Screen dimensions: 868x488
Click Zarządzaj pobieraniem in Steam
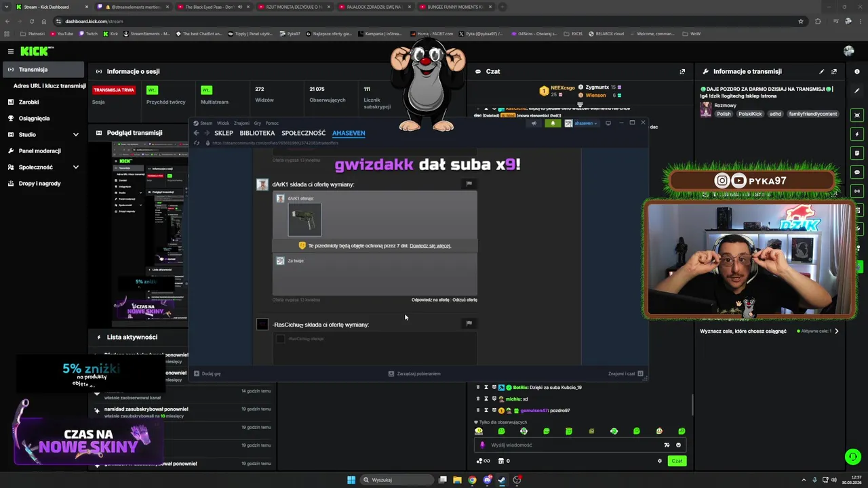pyautogui.click(x=414, y=373)
